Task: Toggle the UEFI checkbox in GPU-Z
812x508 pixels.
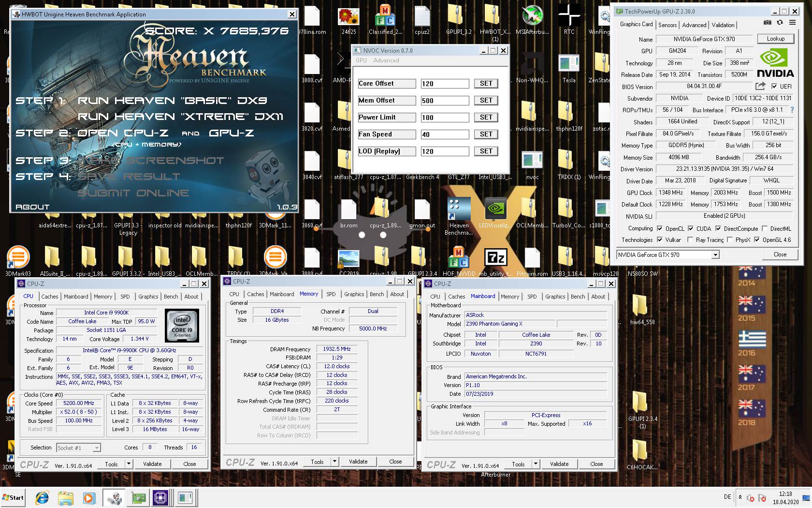Action: tap(774, 87)
